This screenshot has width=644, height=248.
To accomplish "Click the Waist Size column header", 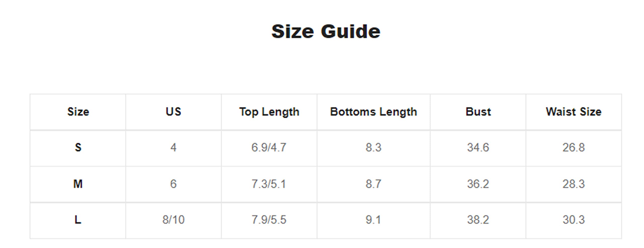I will click(x=574, y=112).
